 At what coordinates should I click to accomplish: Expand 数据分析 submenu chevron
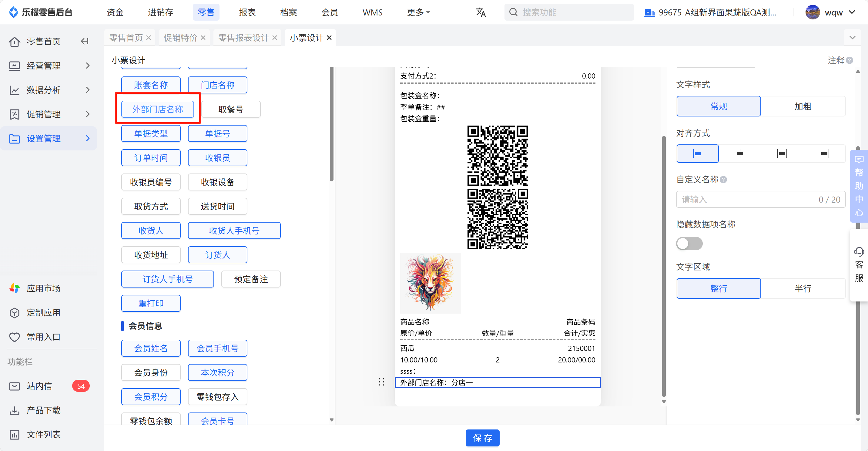(88, 90)
